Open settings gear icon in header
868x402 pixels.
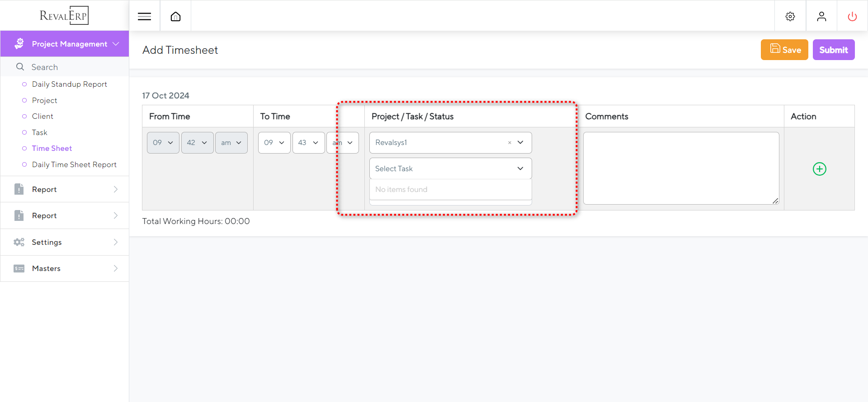[790, 17]
